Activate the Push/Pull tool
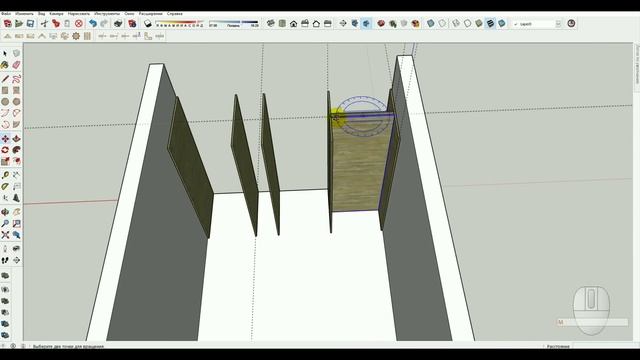The height and width of the screenshot is (360, 640). [x=16, y=139]
